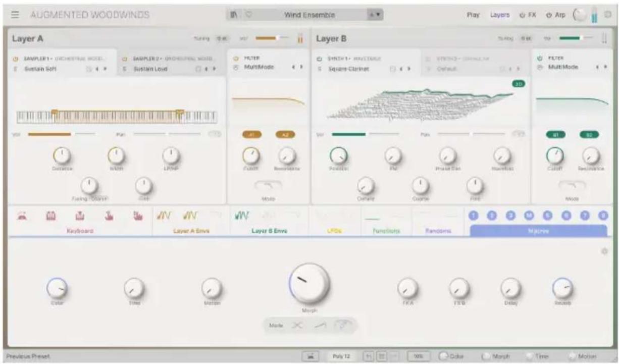Select second Layer A envelope icon
The image size is (619, 364).
[191, 216]
